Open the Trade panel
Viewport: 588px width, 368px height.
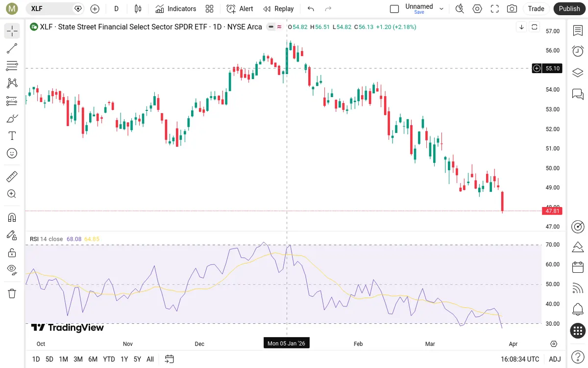(x=536, y=8)
